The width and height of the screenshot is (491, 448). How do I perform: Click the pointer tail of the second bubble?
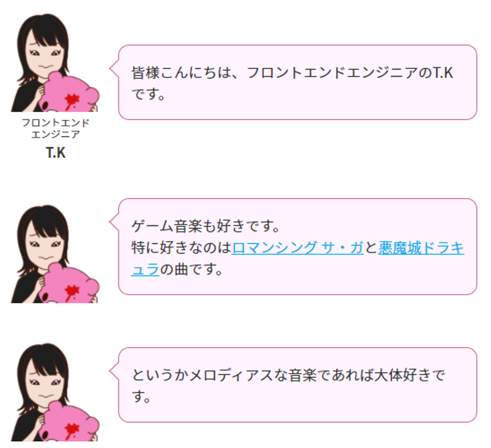click(114, 222)
